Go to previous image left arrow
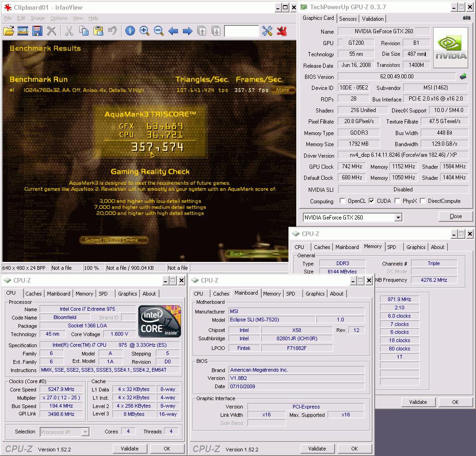The height and width of the screenshot is (456, 476). coord(173,31)
